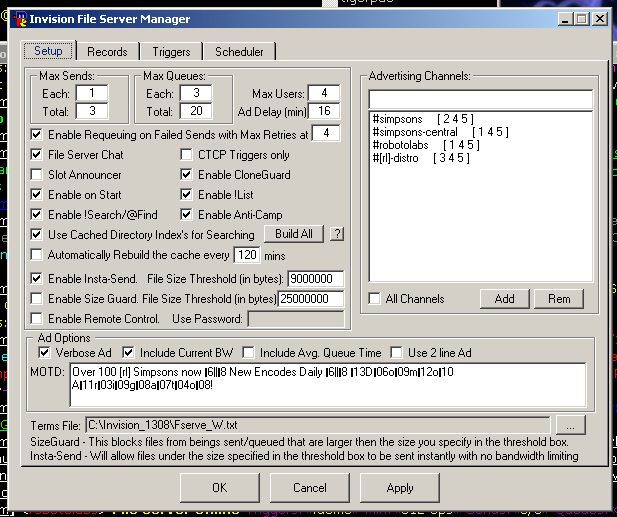The height and width of the screenshot is (517, 617).
Task: Focus the Insta-Send file size threshold field
Action: coord(315,279)
